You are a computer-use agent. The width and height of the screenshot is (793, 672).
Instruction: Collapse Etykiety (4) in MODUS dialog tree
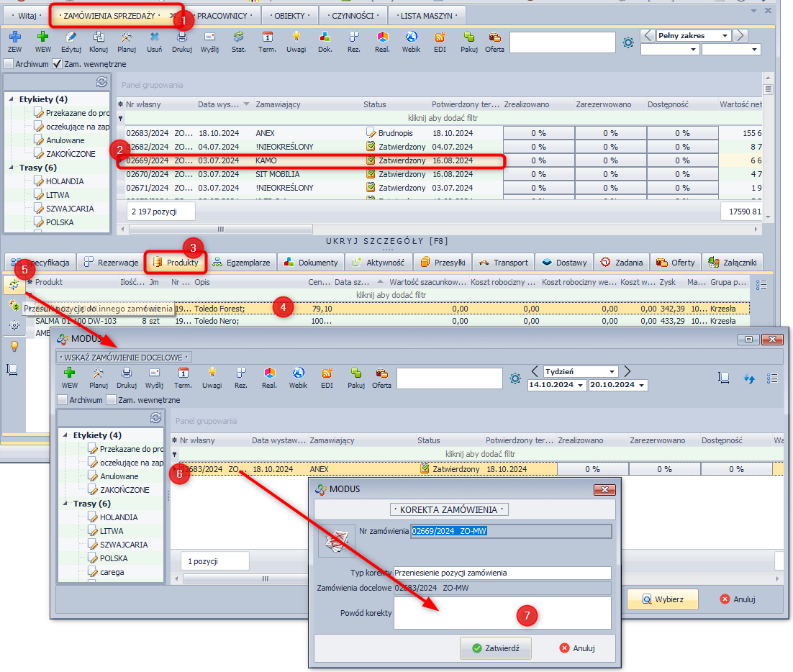[65, 435]
